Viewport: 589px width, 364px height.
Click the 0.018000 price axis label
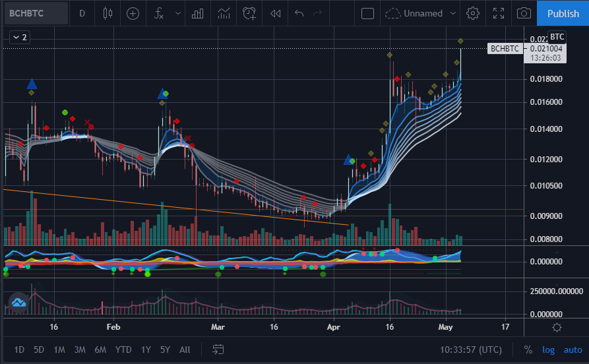[x=546, y=79]
